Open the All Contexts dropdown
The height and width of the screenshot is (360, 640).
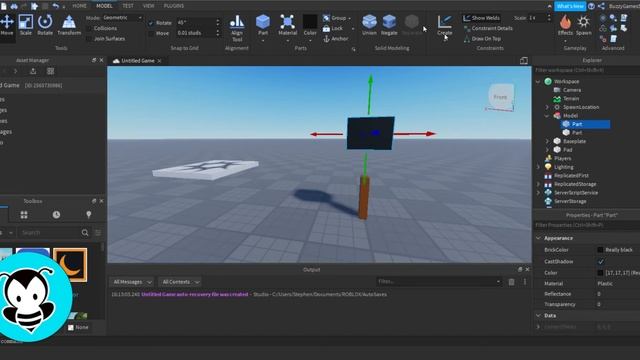[180, 282]
